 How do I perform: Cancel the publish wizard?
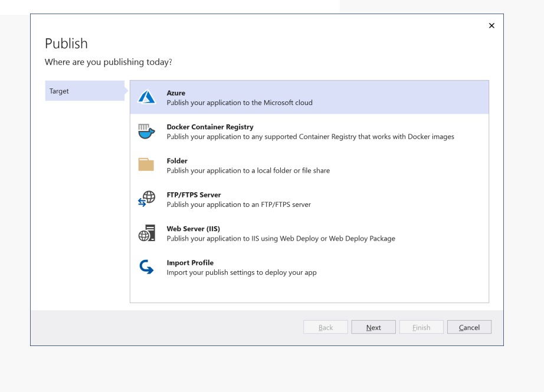[468, 327]
